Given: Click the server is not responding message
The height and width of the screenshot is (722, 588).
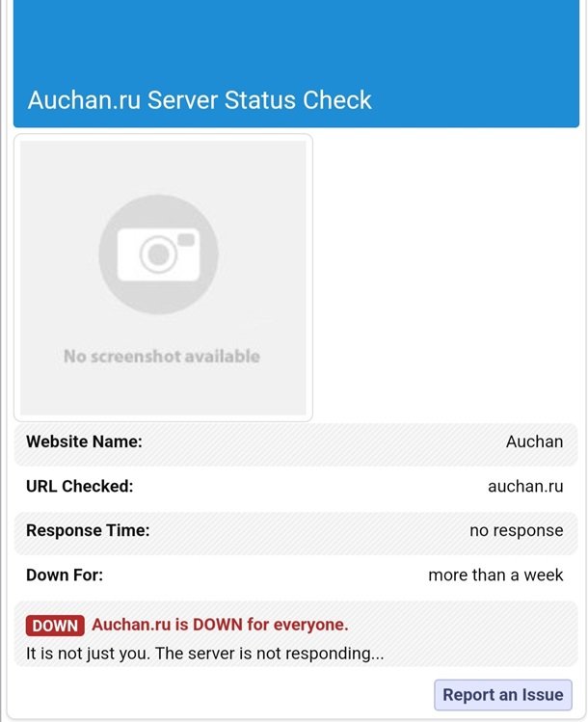Looking at the screenshot, I should tap(205, 654).
